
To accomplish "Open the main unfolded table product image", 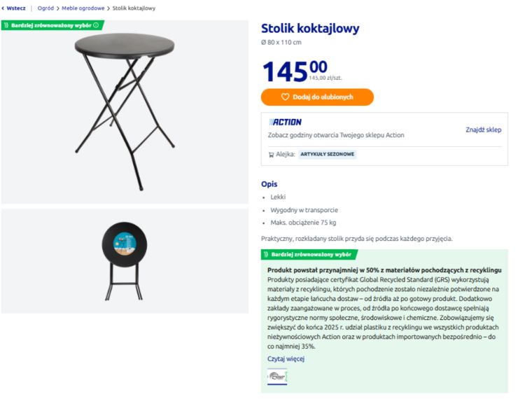I will click(x=125, y=112).
